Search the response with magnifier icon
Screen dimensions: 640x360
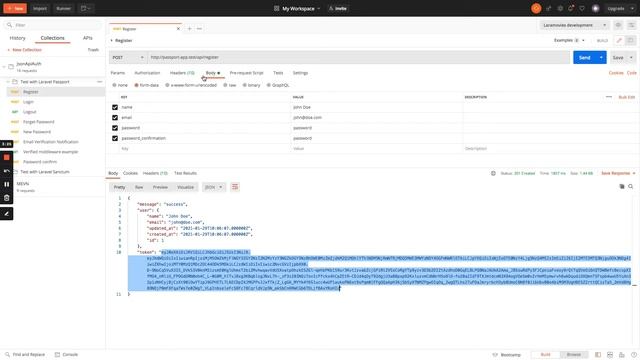(x=631, y=187)
